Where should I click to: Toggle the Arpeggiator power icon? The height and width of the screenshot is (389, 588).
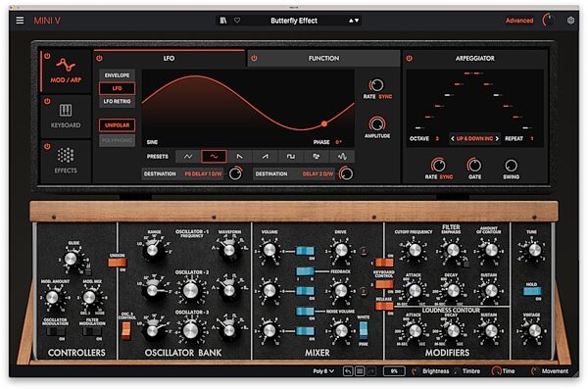[x=409, y=59]
